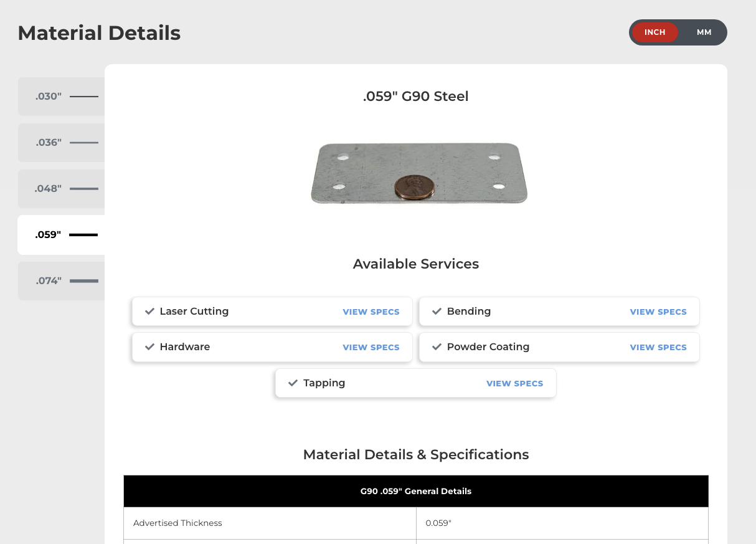Click the thickness line icon beside .030"
Screen dimensions: 756x544
[84, 97]
